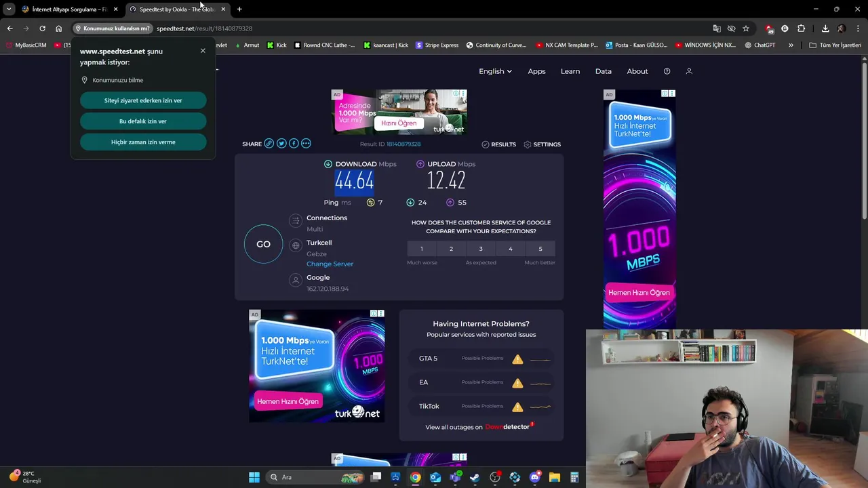Open the user account icon
Screen dimensions: 868x488
689,71
